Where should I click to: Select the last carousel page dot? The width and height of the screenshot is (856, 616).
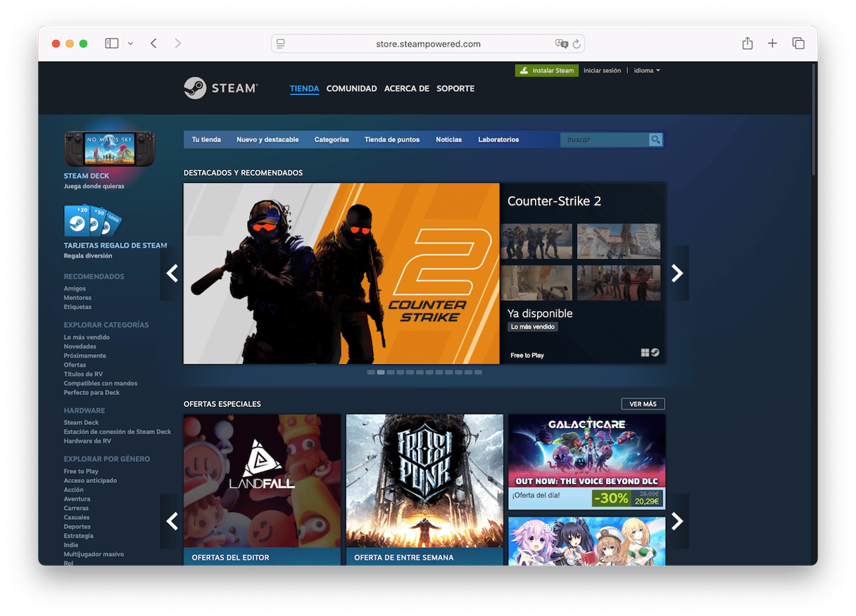click(478, 372)
